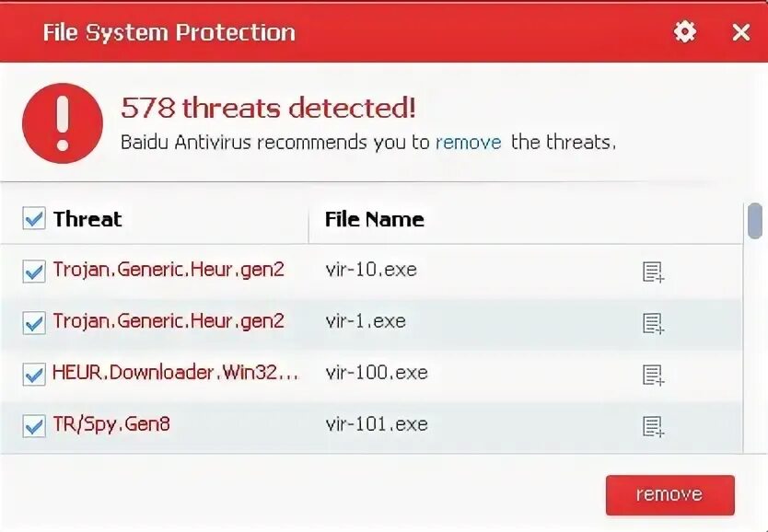Image resolution: width=768 pixels, height=532 pixels.
Task: Sort by the File Name column header
Action: [374, 219]
